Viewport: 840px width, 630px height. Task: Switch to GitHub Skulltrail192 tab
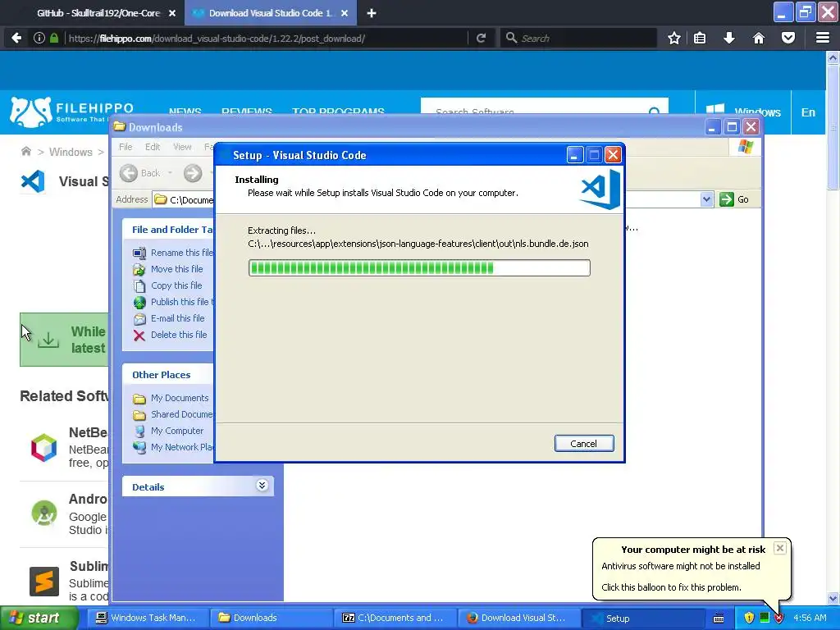(x=98, y=13)
